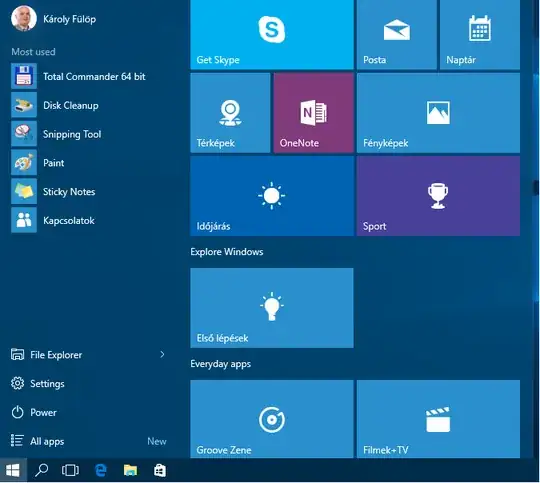Open the Időjárás weather tile
540x483 pixels.
tap(272, 196)
